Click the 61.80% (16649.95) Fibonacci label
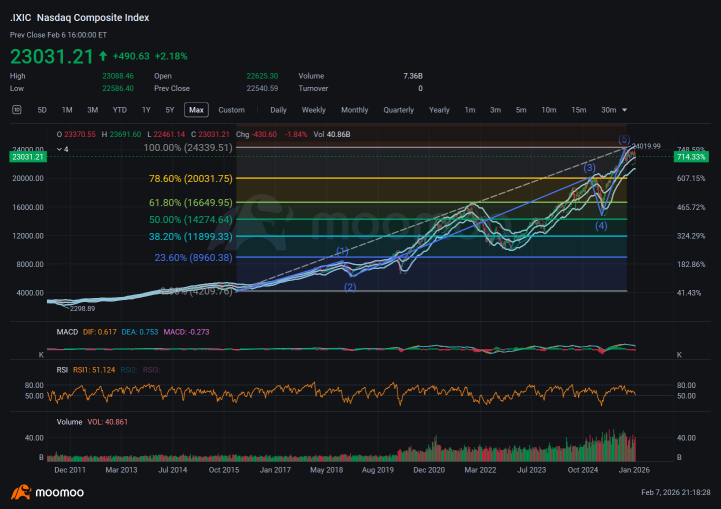721x509 pixels. pyautogui.click(x=191, y=202)
